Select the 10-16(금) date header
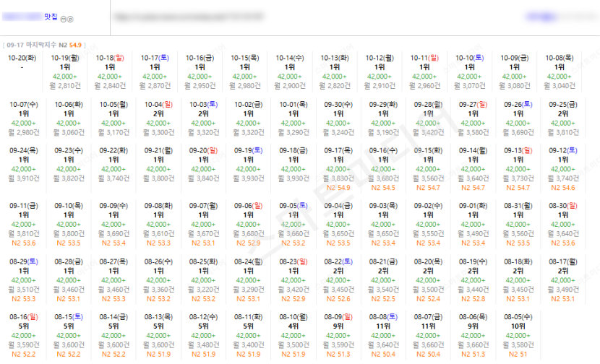 click(200, 58)
